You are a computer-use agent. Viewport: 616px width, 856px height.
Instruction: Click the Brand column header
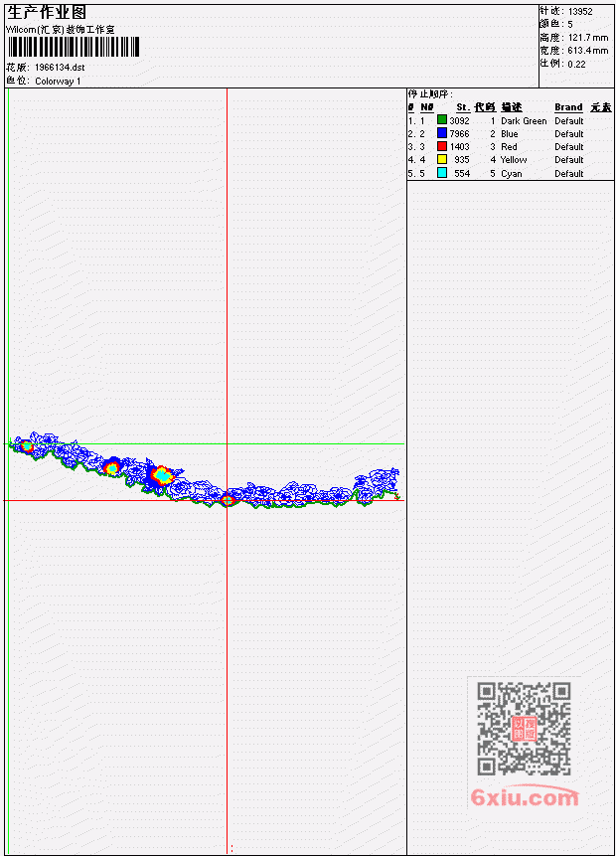(x=568, y=107)
